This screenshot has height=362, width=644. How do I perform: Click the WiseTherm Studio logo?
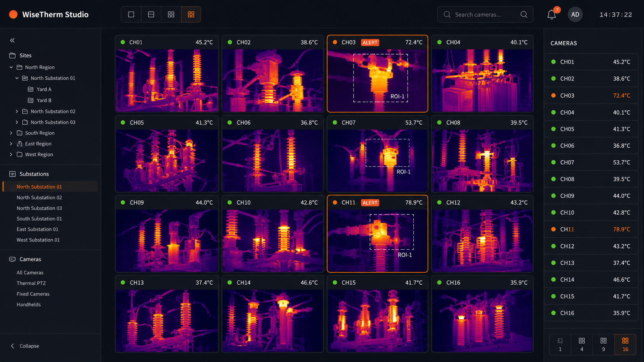(13, 15)
